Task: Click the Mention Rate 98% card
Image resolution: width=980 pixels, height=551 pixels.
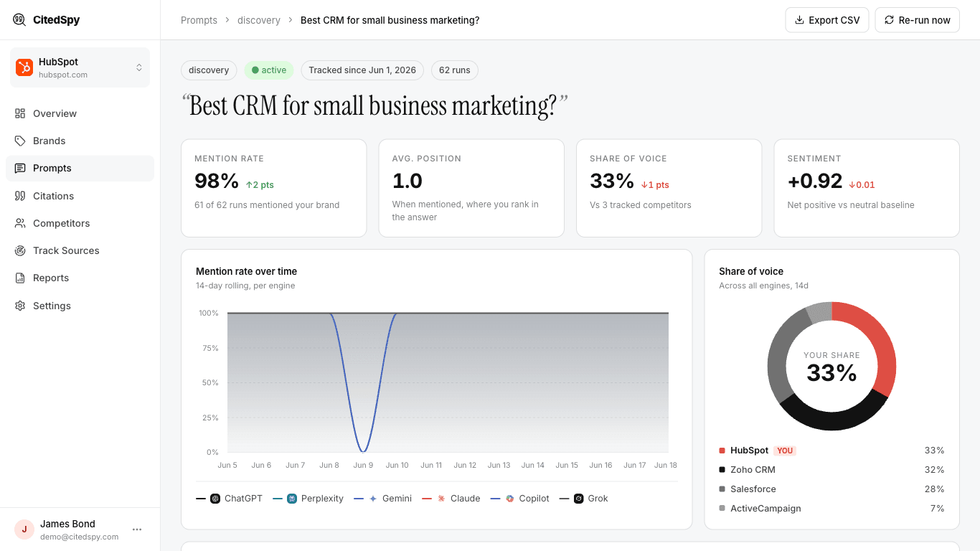Action: click(x=273, y=188)
